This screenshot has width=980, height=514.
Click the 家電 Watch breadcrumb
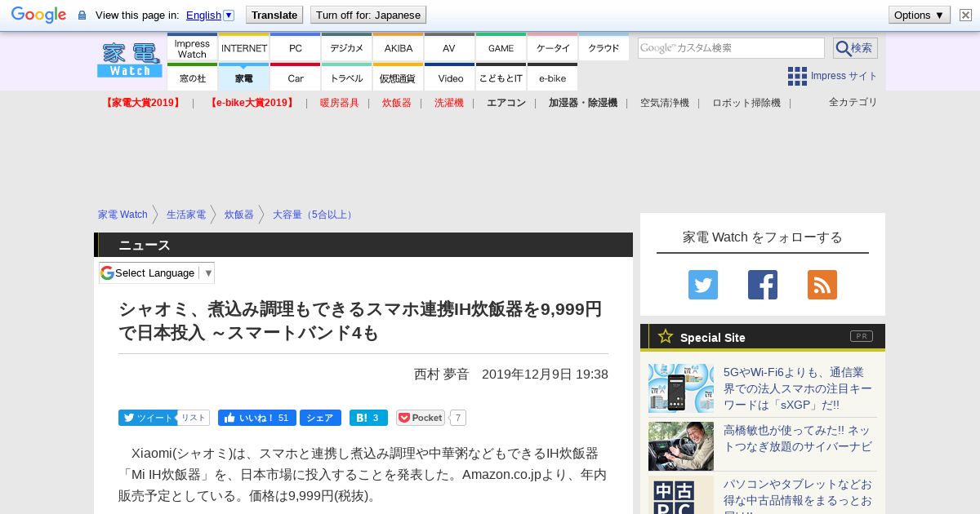[122, 215]
